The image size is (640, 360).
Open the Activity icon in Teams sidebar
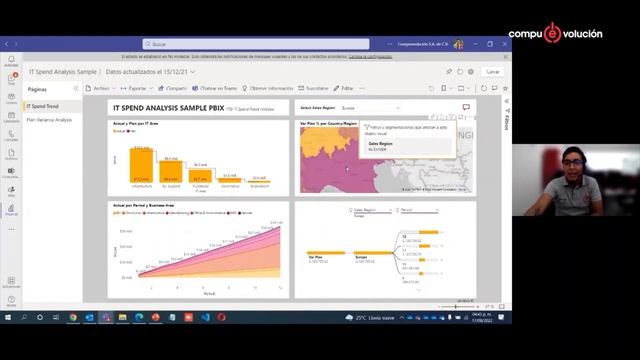[11, 61]
